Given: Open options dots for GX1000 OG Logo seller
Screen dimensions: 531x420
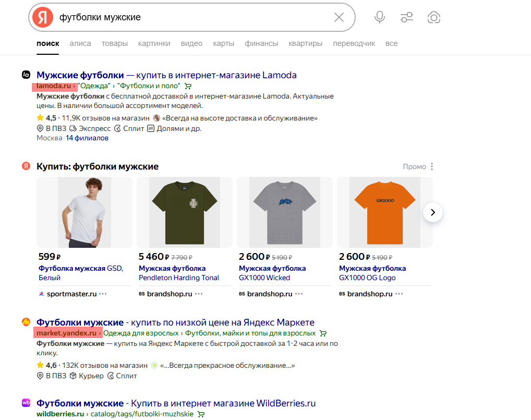Looking at the screenshot, I should point(399,294).
